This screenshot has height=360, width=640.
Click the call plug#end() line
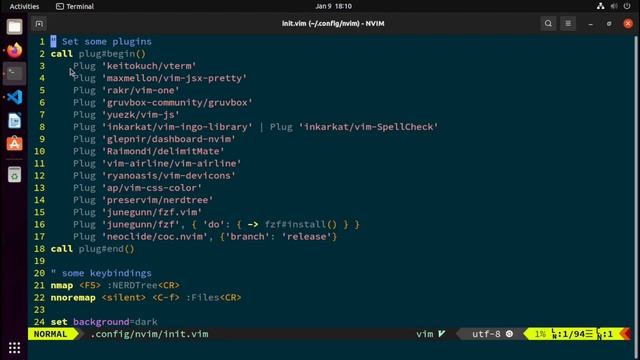pos(92,249)
